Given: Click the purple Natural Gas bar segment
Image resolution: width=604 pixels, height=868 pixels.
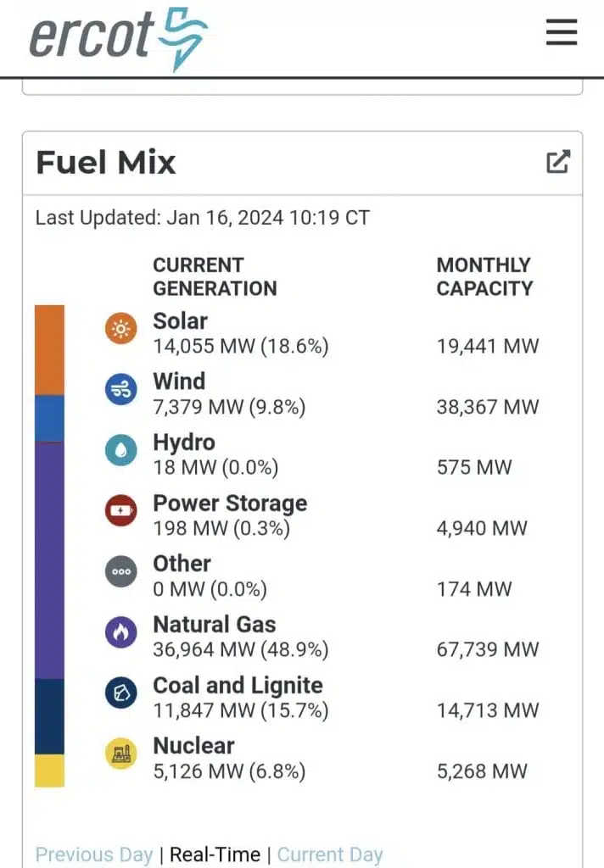Looking at the screenshot, I should click(49, 559).
